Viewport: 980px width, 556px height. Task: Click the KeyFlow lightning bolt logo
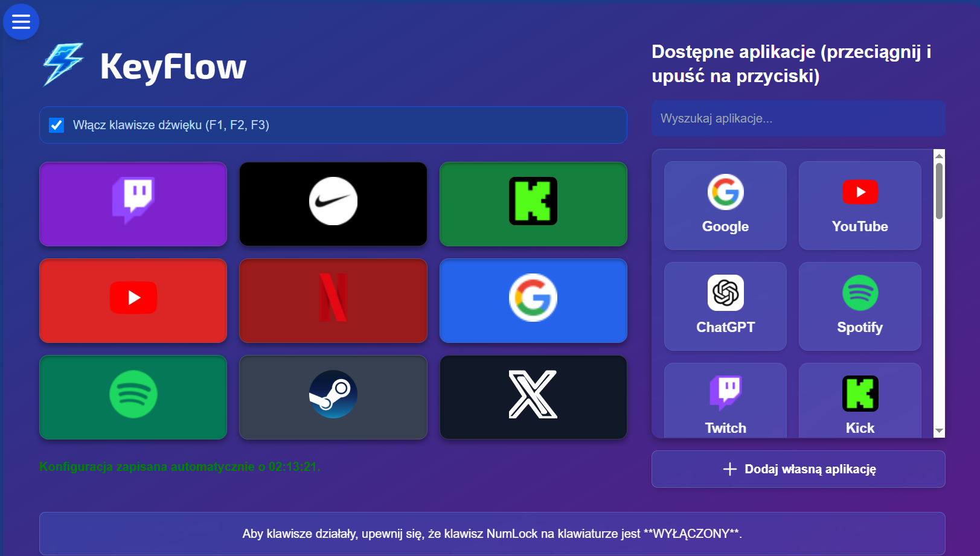pyautogui.click(x=63, y=65)
